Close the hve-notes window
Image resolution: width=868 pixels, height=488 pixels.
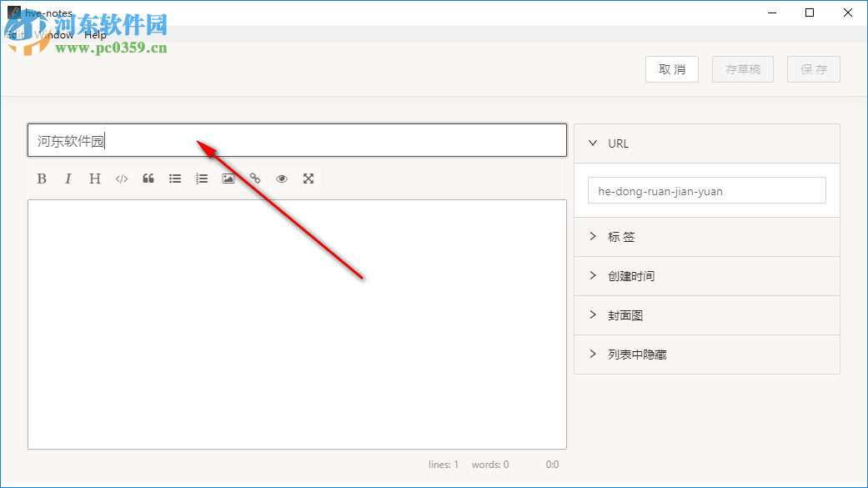847,13
